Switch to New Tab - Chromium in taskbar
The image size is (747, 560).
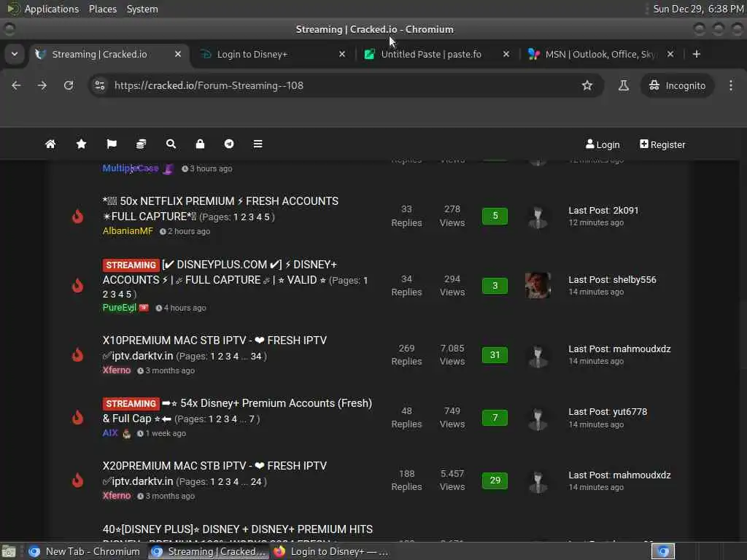pos(85,551)
